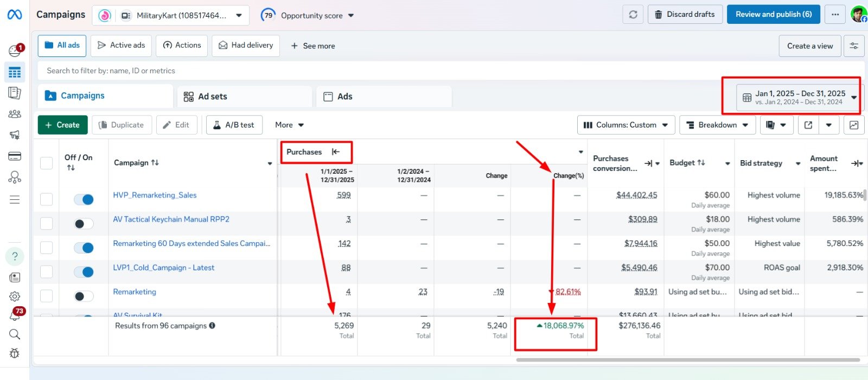
Task: Open the notifications bell with 73 badge
Action: 15,315
